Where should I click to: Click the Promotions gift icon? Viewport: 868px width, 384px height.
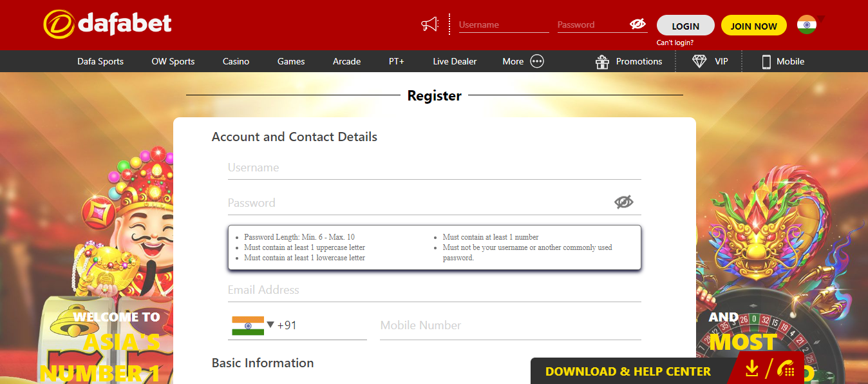tap(602, 61)
